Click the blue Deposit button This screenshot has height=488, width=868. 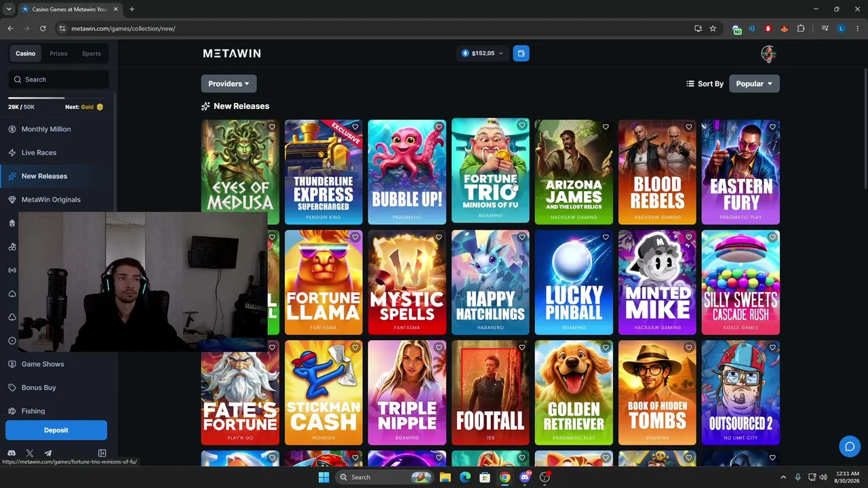click(x=56, y=430)
